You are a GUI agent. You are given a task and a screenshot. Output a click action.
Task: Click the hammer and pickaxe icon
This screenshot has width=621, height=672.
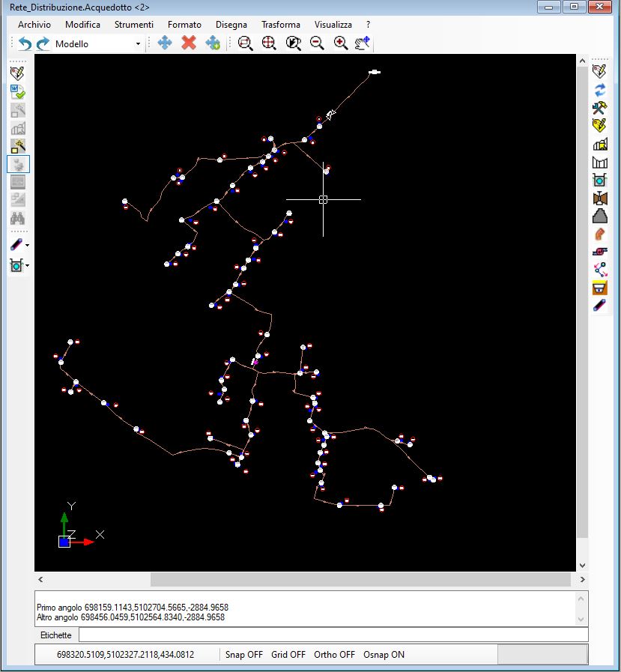[599, 107]
